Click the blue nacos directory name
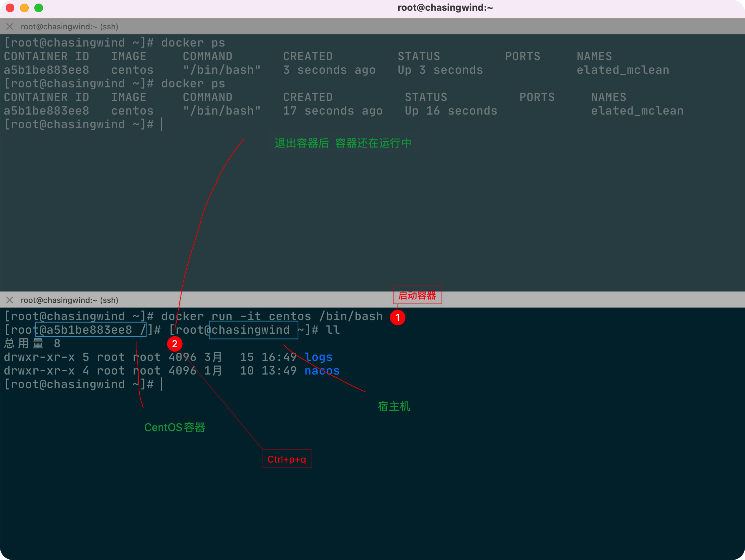Viewport: 745px width, 560px height. point(322,371)
